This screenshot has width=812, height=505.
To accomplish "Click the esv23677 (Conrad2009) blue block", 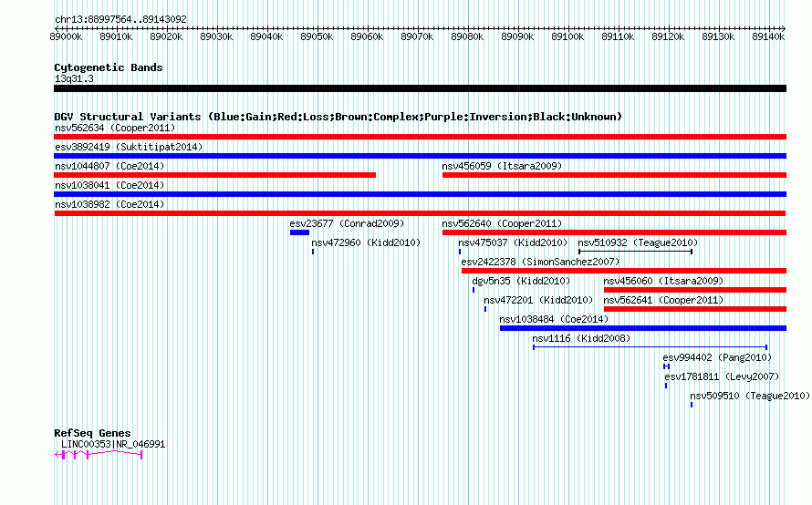I will click(x=299, y=232).
